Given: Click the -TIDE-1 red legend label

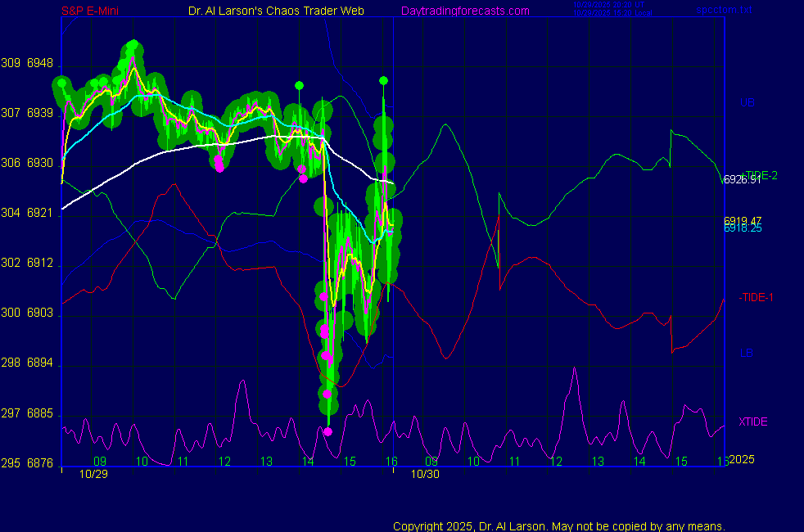Looking at the screenshot, I should coord(756,297).
